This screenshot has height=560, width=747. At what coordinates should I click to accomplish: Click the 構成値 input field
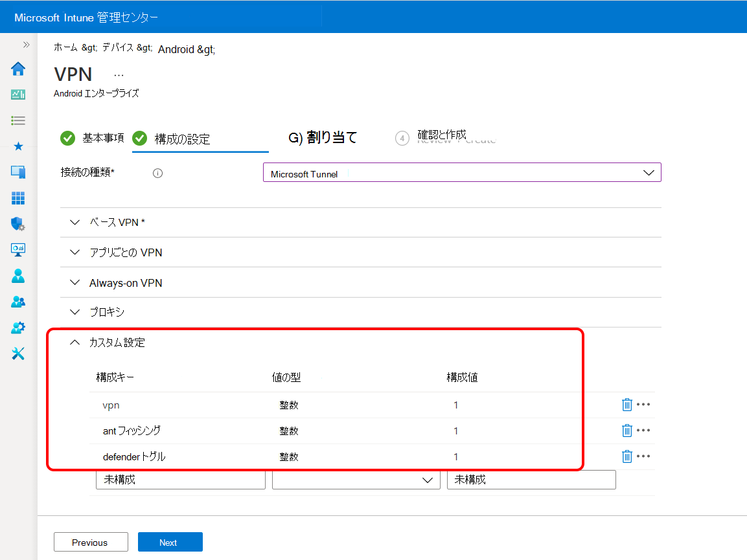(x=531, y=480)
